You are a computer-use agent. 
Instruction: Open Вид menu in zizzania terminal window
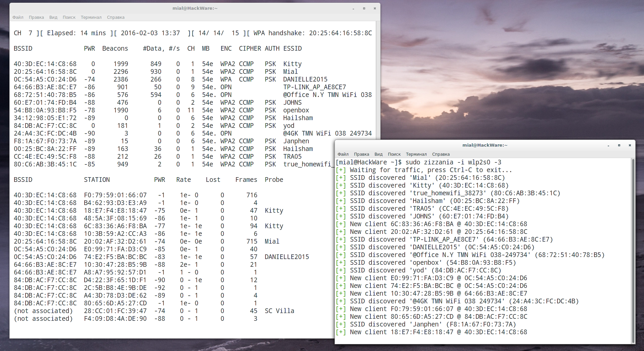click(379, 154)
